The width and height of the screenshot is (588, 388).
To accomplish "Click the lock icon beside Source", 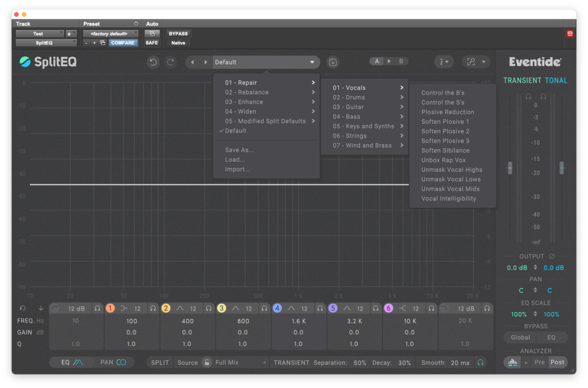I will 207,362.
